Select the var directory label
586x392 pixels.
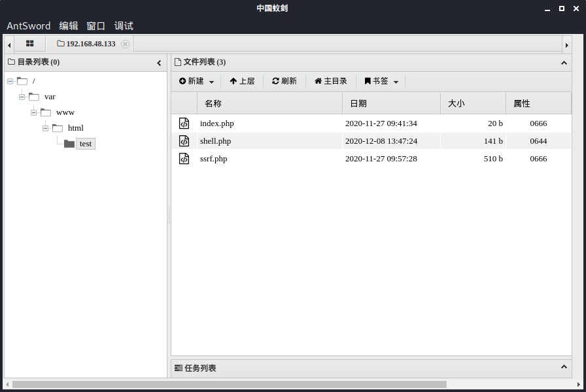point(50,97)
